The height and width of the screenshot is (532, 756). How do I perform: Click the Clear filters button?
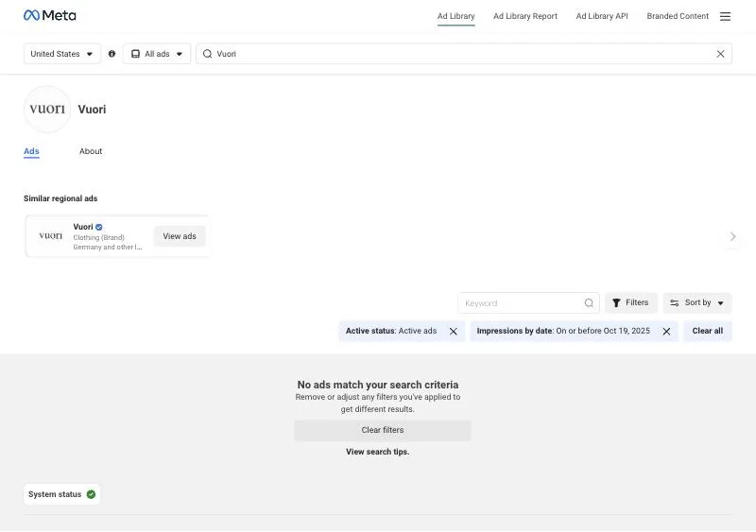pyautogui.click(x=383, y=430)
